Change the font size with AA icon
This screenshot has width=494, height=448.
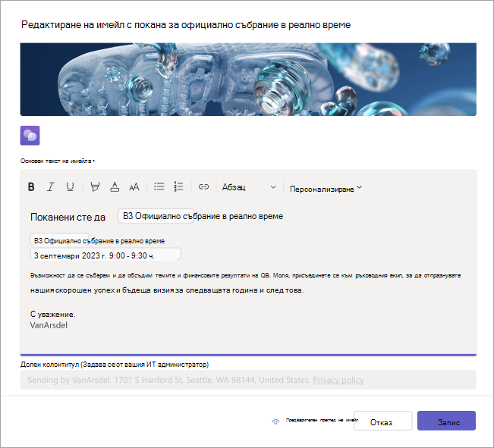(x=134, y=187)
